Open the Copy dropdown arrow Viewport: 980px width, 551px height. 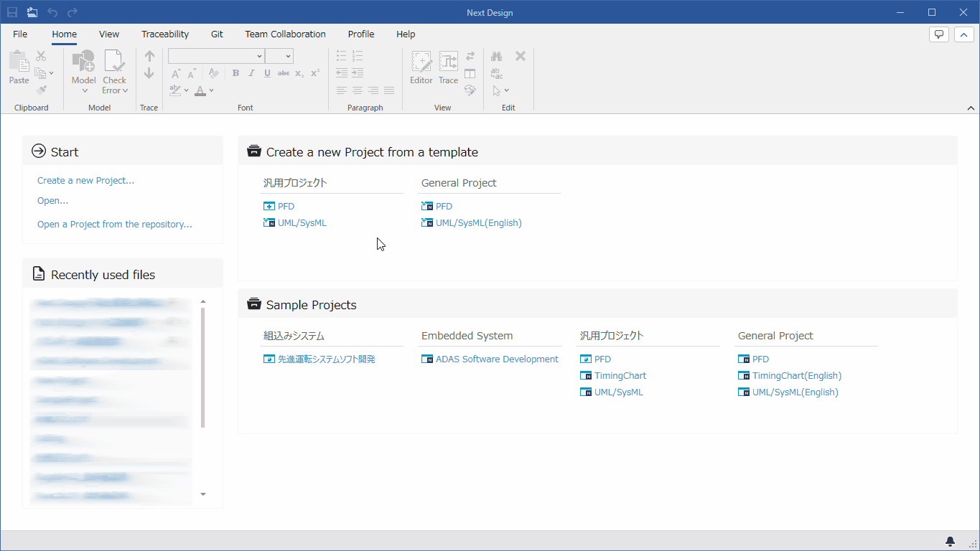click(52, 73)
